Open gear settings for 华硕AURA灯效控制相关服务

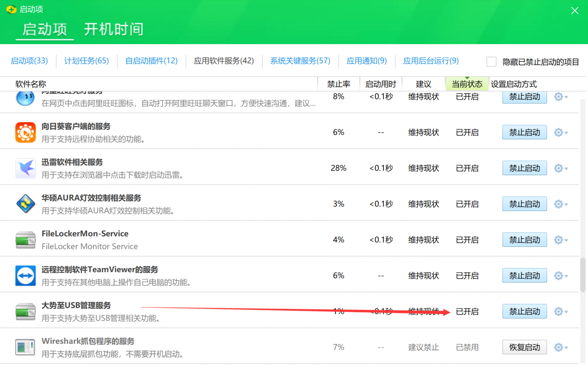point(561,204)
